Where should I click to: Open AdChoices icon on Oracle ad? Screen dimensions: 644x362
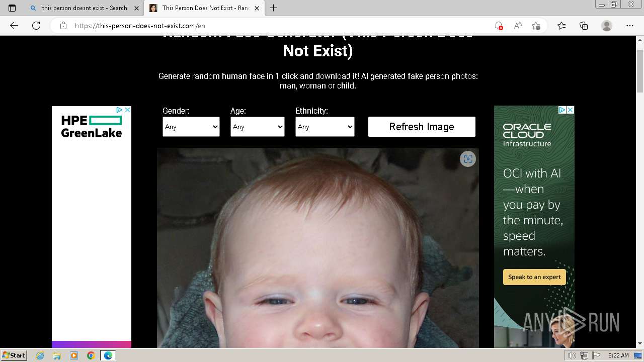[x=562, y=110]
